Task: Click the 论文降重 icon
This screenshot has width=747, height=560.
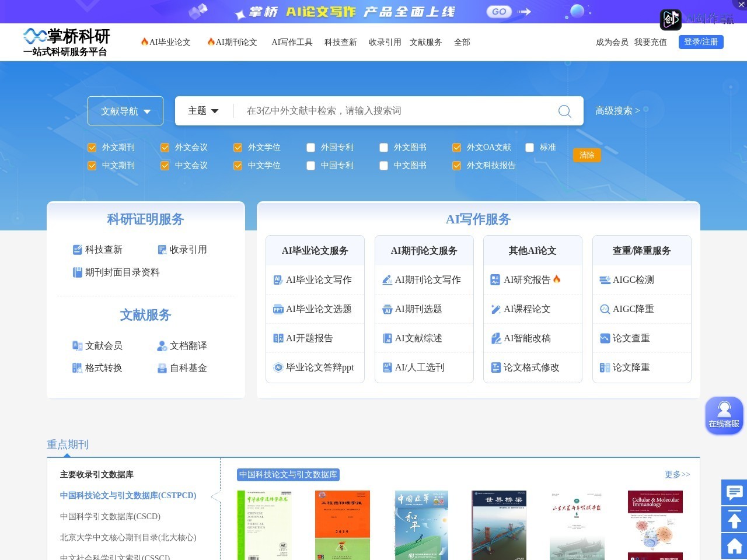Action: point(605,367)
